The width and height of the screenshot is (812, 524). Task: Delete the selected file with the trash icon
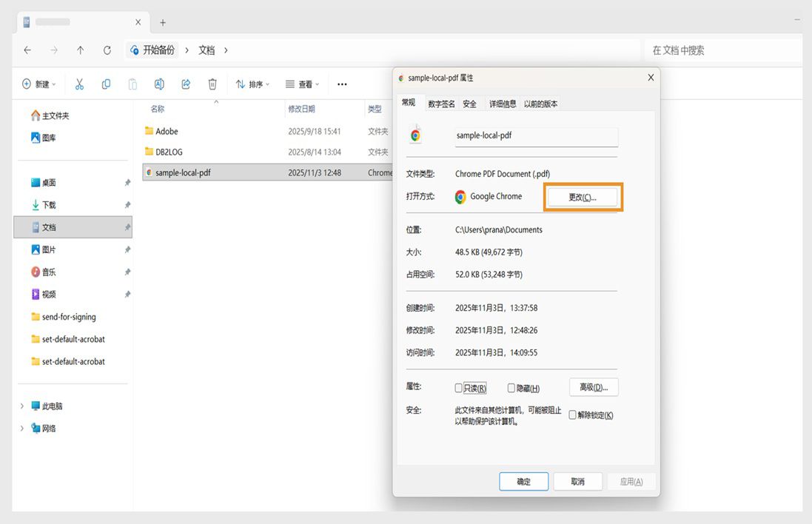[212, 84]
